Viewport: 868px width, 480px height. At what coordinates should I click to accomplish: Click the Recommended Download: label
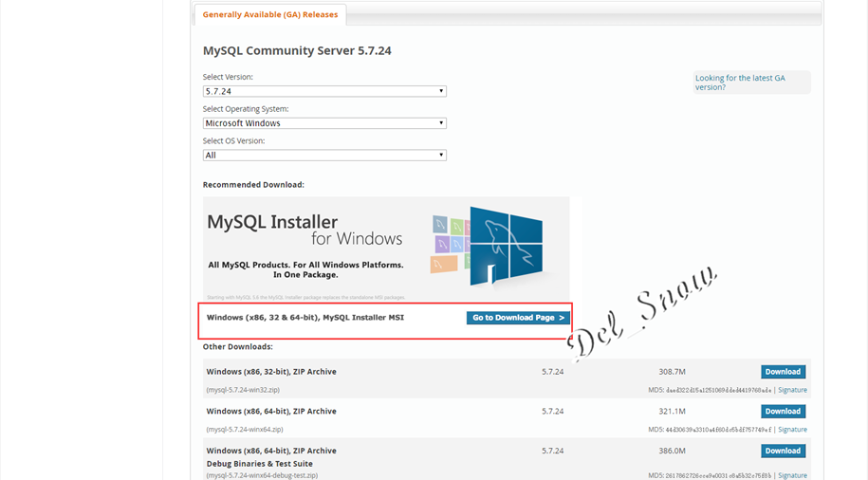point(253,185)
